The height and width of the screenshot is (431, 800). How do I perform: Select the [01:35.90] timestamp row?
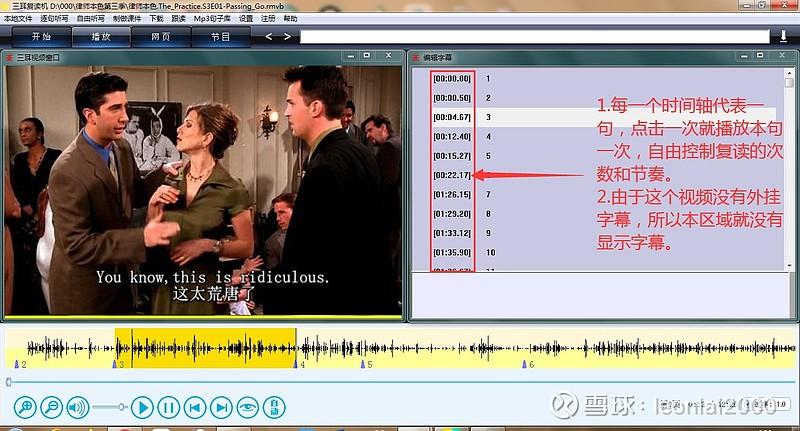[452, 252]
